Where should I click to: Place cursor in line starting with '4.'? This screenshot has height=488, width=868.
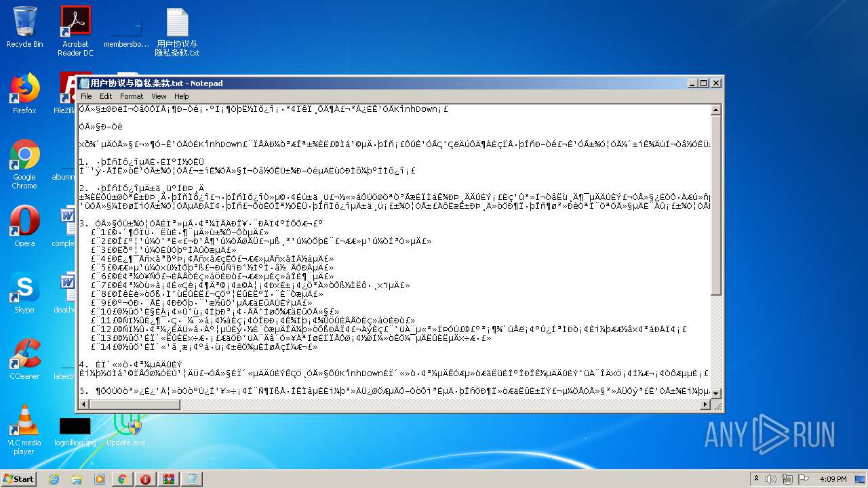(131, 365)
